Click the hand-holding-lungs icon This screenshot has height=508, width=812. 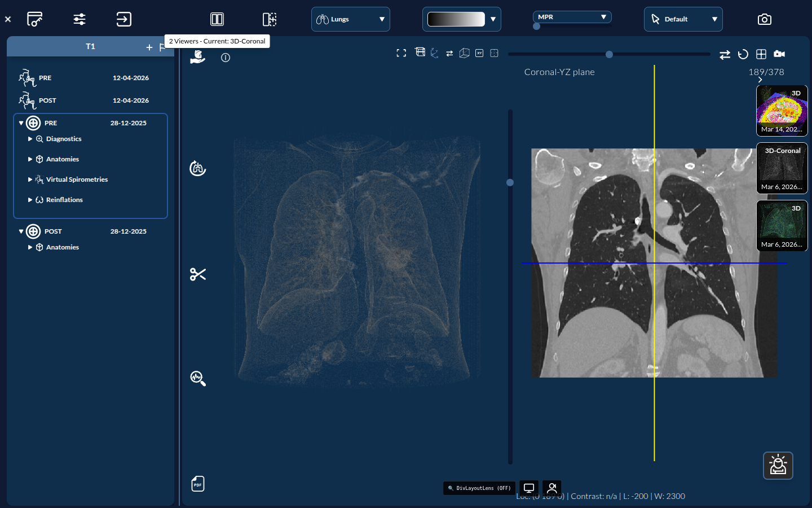tap(198, 56)
